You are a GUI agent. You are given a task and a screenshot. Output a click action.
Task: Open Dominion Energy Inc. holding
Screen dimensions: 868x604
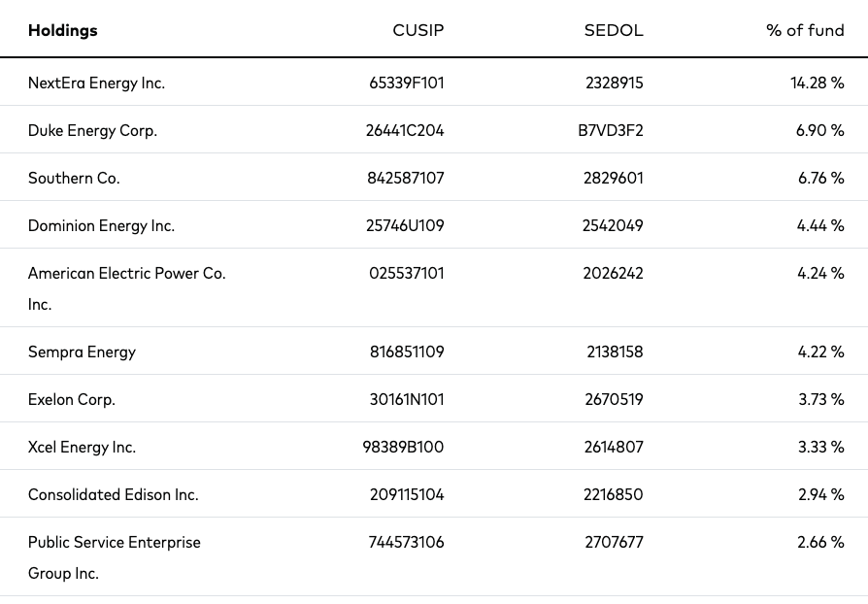tap(101, 226)
